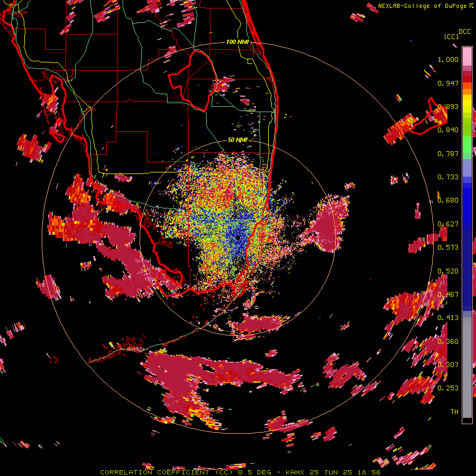Image resolution: width=476 pixels, height=476 pixels.
Task: Select the 0.893 color scale value
Action: [x=448, y=106]
